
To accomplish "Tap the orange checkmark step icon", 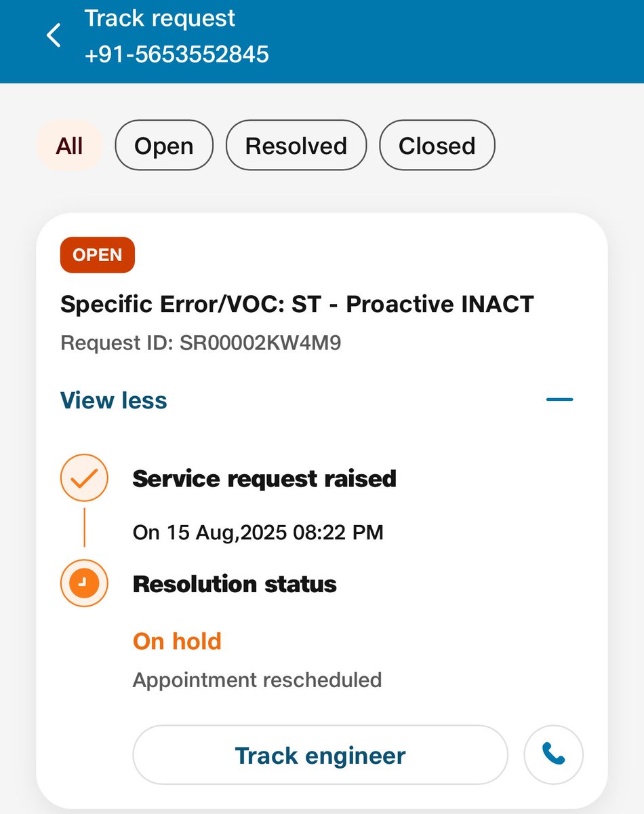I will coord(84,478).
